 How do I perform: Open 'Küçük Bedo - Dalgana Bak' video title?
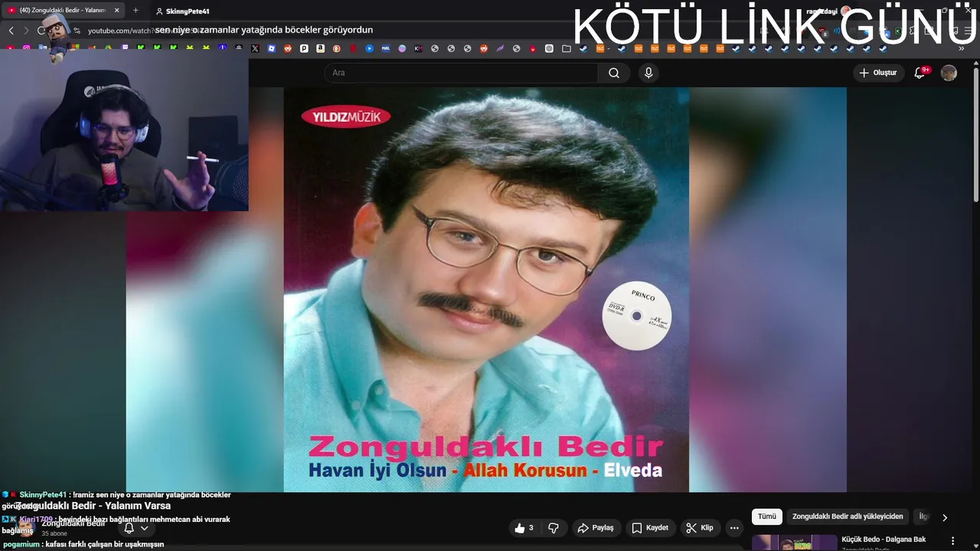(884, 540)
